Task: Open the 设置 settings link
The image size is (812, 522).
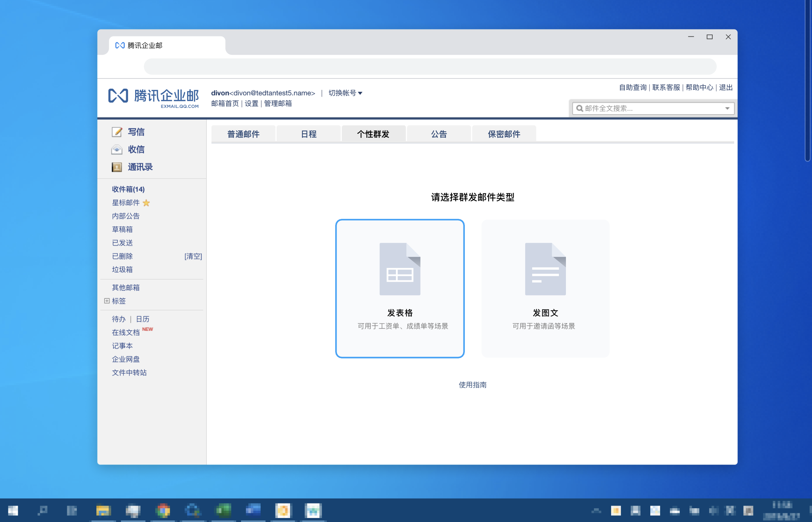Action: [252, 104]
